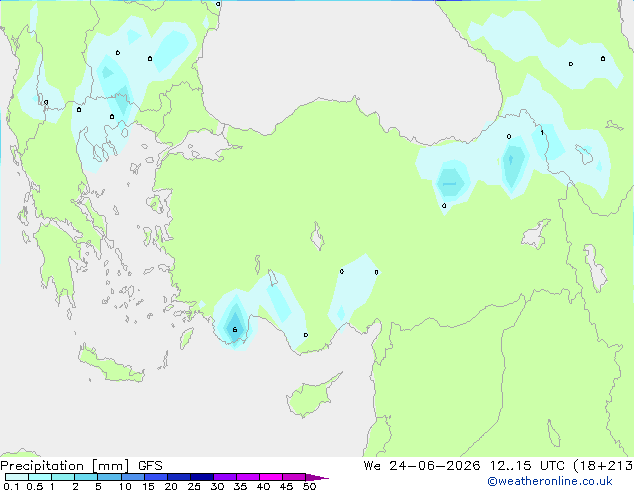Click the '6' precipitation value on southwest Turkey

point(235,330)
